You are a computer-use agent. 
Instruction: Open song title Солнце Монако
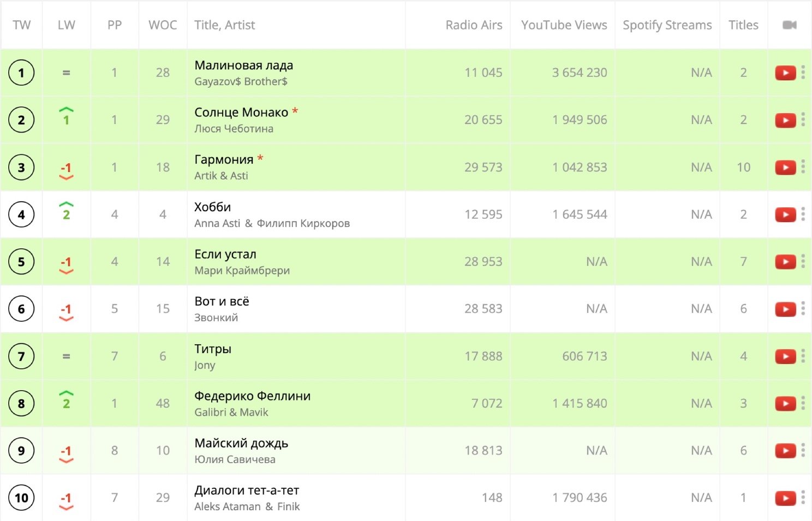pyautogui.click(x=241, y=112)
